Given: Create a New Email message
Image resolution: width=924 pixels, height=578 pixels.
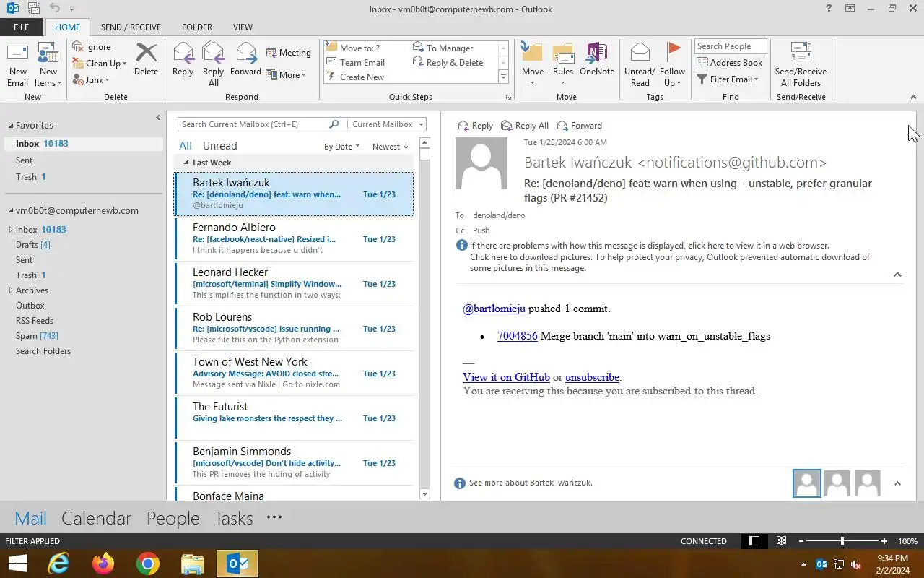Looking at the screenshot, I should click(17, 65).
